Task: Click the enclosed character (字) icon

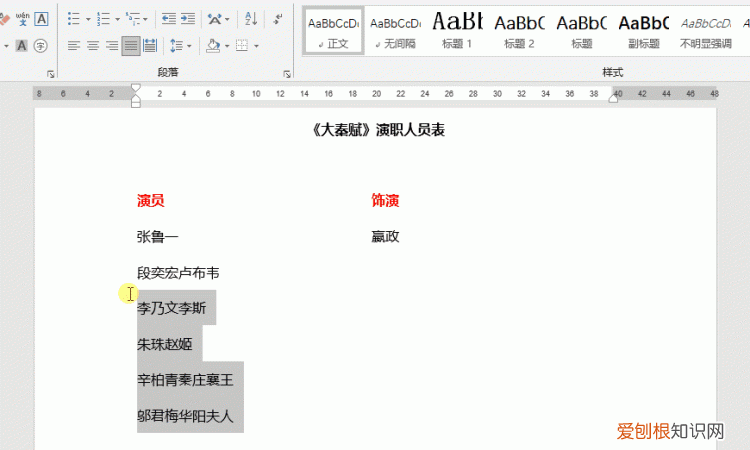Action: coord(41,46)
